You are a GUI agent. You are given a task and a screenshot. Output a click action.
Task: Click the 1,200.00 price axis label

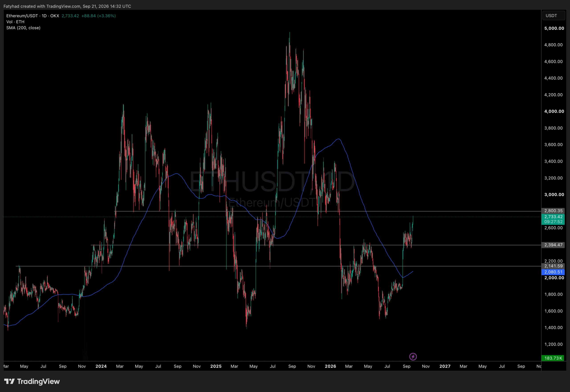coord(553,344)
